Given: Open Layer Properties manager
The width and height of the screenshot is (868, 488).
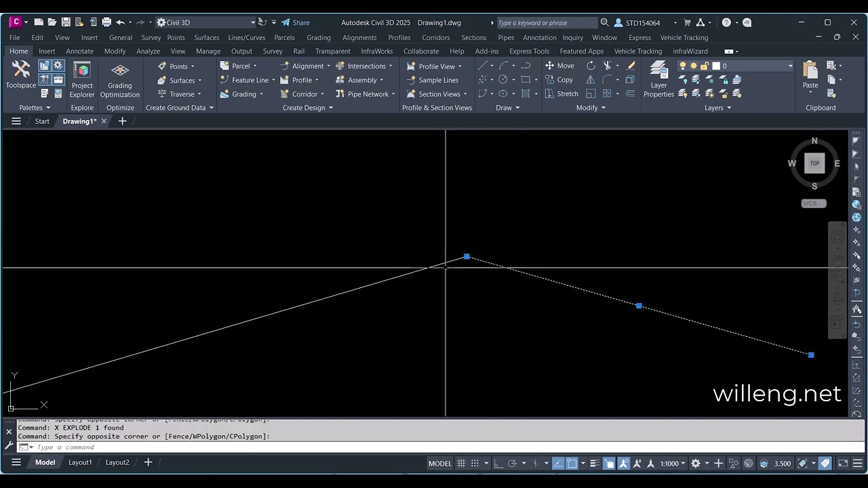Looking at the screenshot, I should coord(658,79).
